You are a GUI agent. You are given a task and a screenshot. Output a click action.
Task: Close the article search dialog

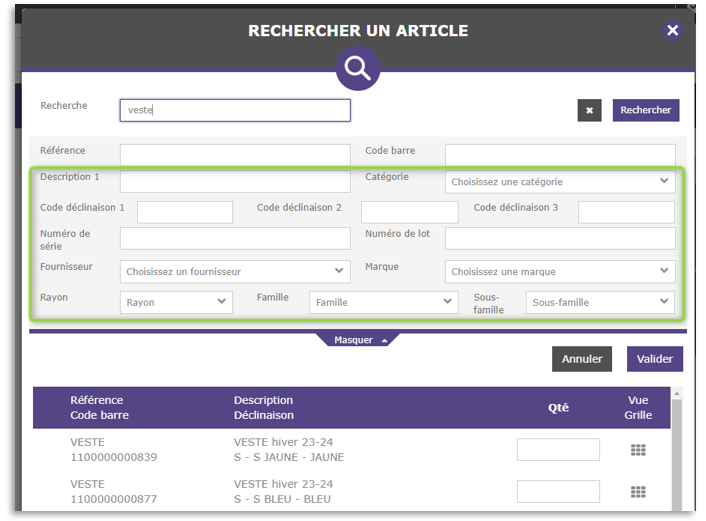pos(672,31)
